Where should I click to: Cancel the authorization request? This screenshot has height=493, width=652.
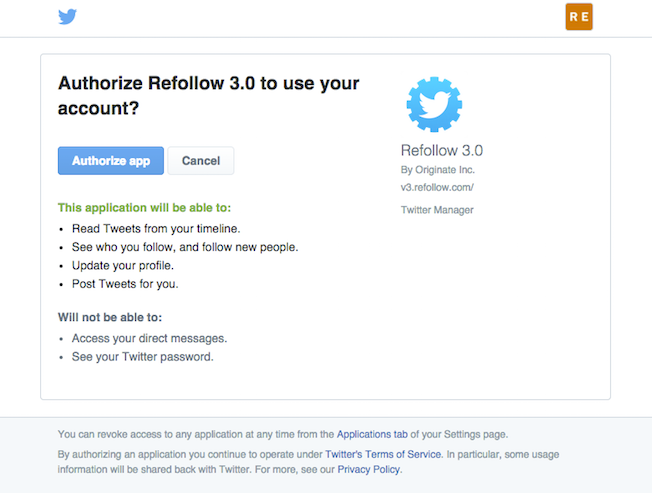point(201,160)
